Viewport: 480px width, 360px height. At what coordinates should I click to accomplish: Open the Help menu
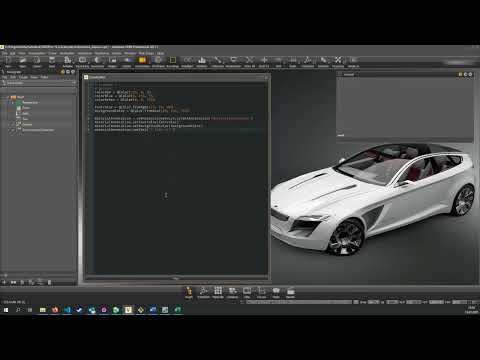(160, 53)
